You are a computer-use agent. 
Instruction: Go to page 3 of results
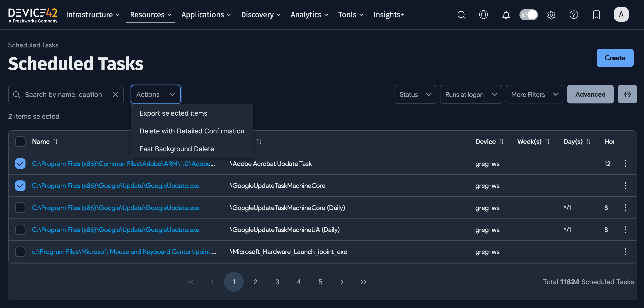tap(277, 282)
